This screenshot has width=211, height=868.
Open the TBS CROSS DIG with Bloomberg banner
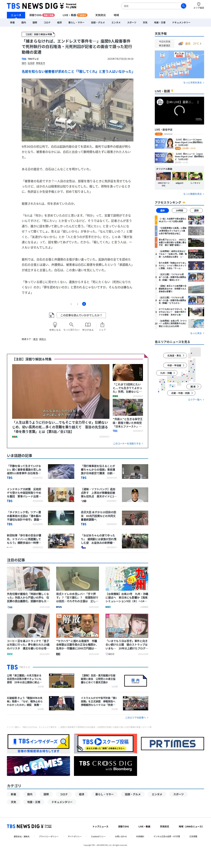click(105, 766)
